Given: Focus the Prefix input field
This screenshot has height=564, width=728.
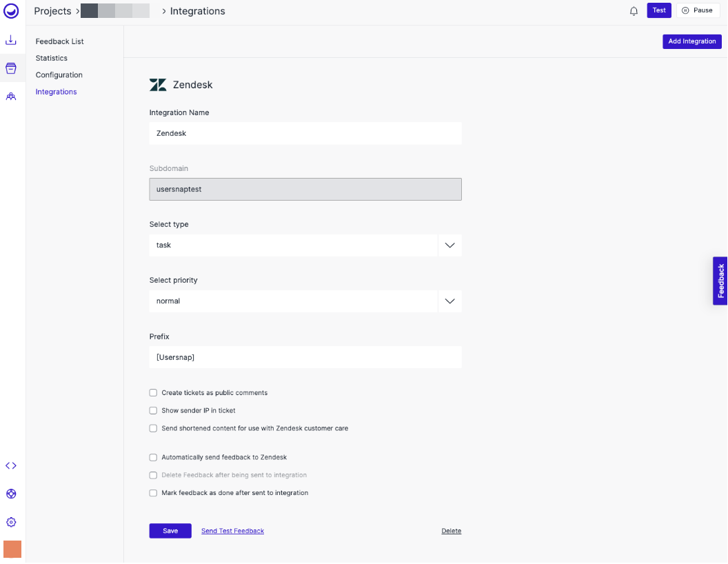Looking at the screenshot, I should click(x=305, y=357).
